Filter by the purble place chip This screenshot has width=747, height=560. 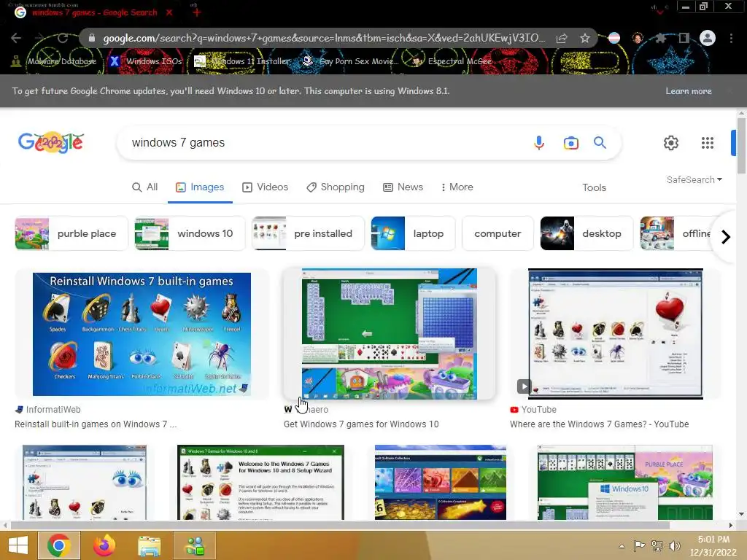click(x=71, y=233)
